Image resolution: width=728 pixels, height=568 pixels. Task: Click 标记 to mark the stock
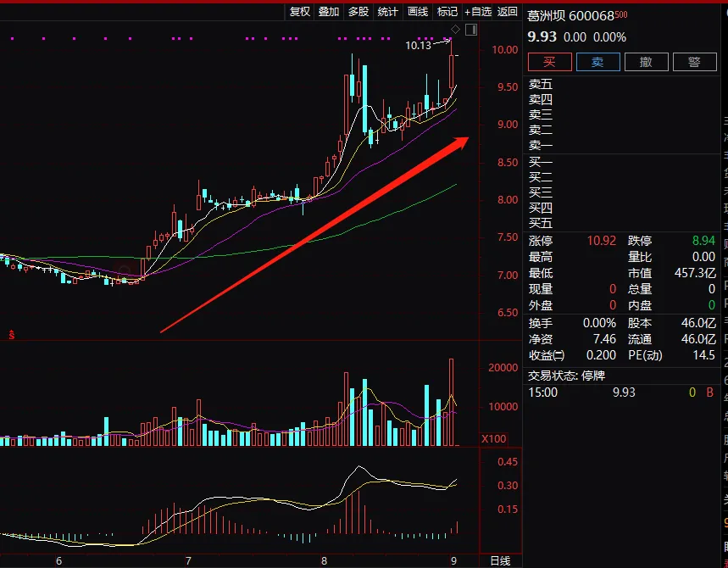pyautogui.click(x=447, y=11)
